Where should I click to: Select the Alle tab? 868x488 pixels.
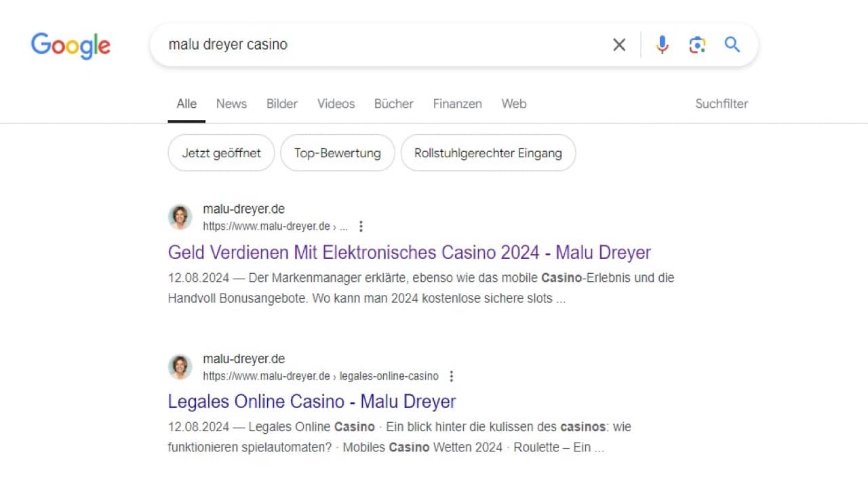186,104
